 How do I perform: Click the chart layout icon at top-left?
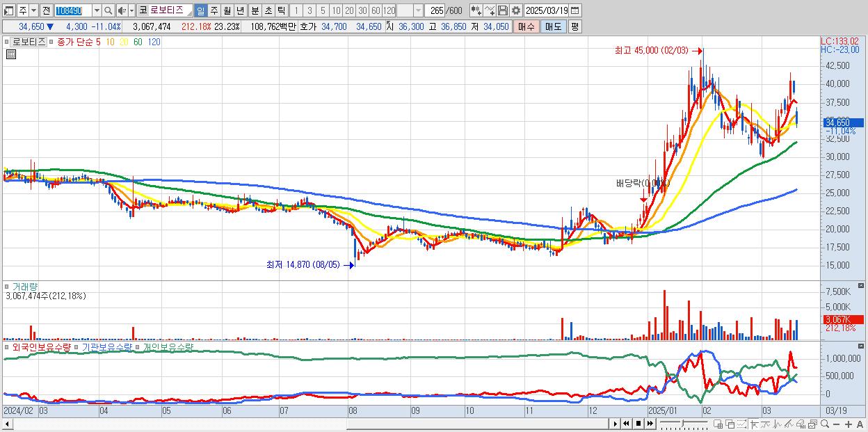[x=8, y=11]
